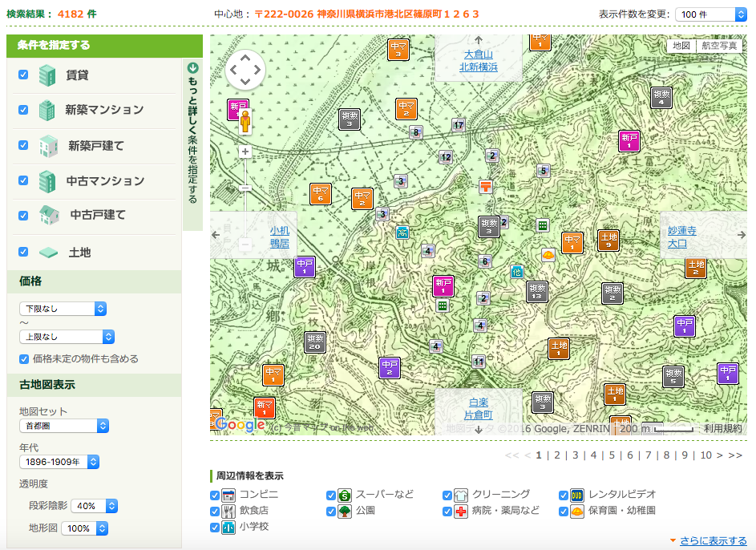Open the 年代 1896-1909年 dropdown
The height and width of the screenshot is (550, 756).
pos(59,462)
